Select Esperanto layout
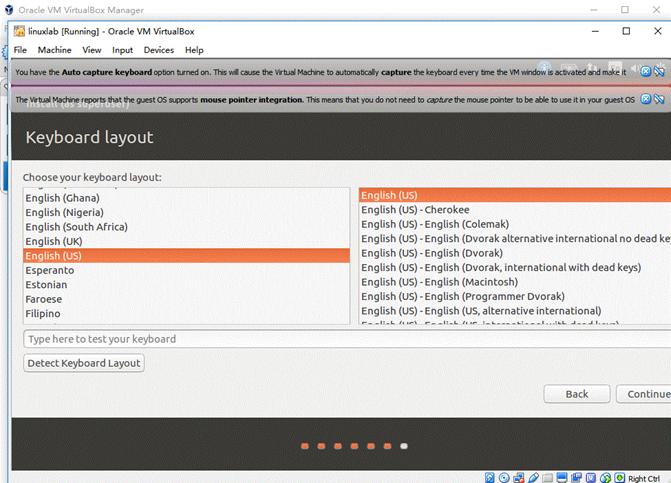 [x=187, y=270]
